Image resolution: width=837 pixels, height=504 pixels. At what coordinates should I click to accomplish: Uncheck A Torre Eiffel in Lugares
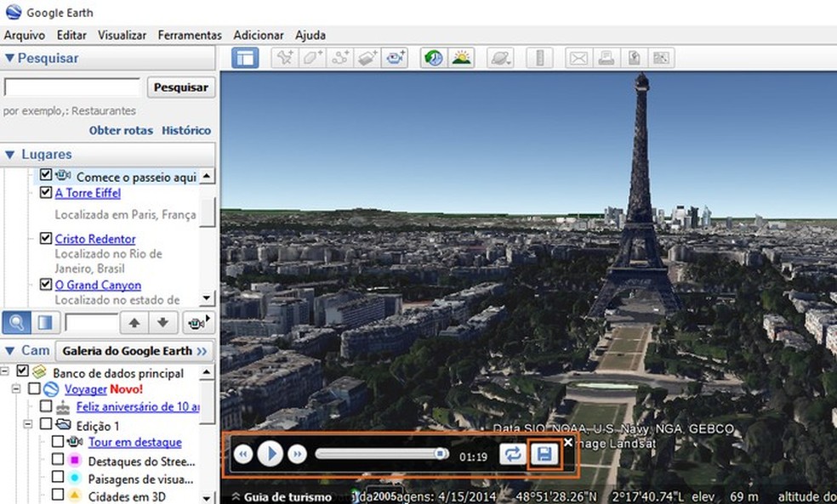45,192
